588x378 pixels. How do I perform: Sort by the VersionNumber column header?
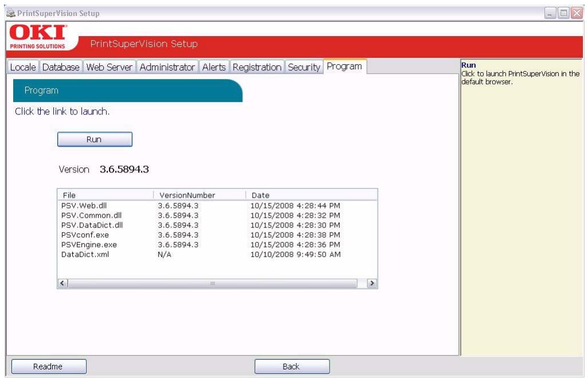point(199,195)
